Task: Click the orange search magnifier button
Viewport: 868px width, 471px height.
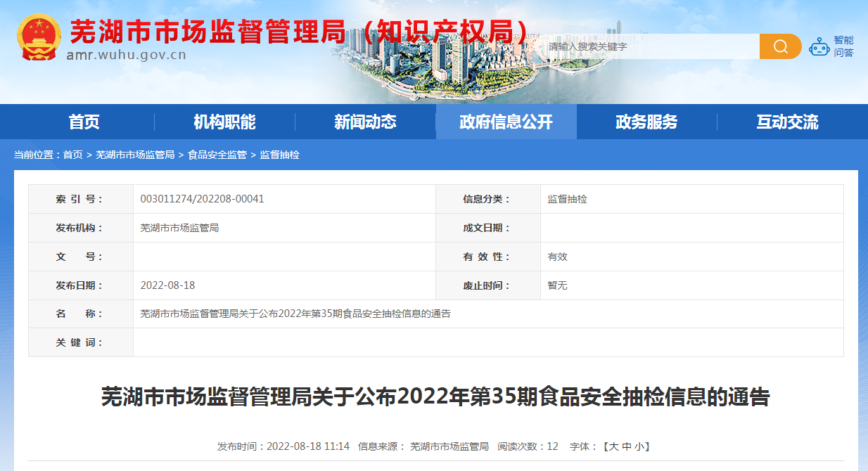Action: click(x=780, y=46)
